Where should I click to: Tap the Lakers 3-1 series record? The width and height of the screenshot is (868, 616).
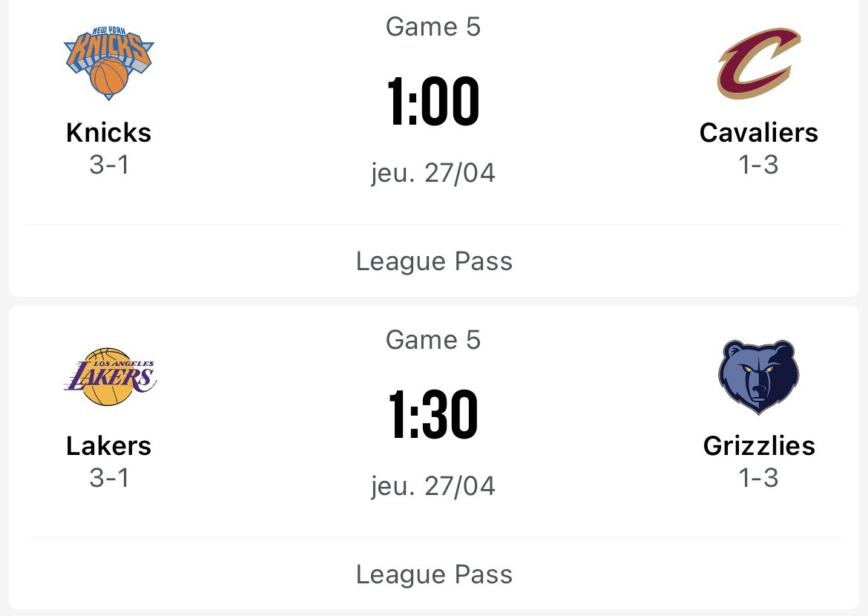(109, 478)
